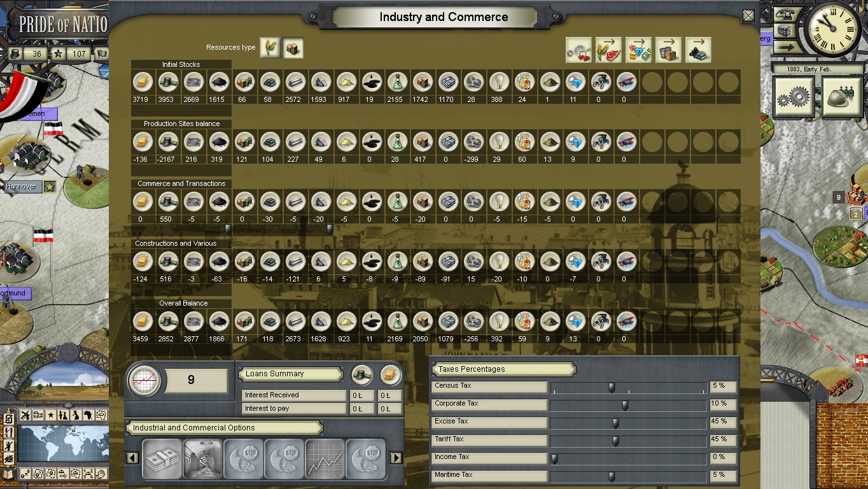Click the end turn arrow button
This screenshot has height=489, width=868.
[785, 47]
